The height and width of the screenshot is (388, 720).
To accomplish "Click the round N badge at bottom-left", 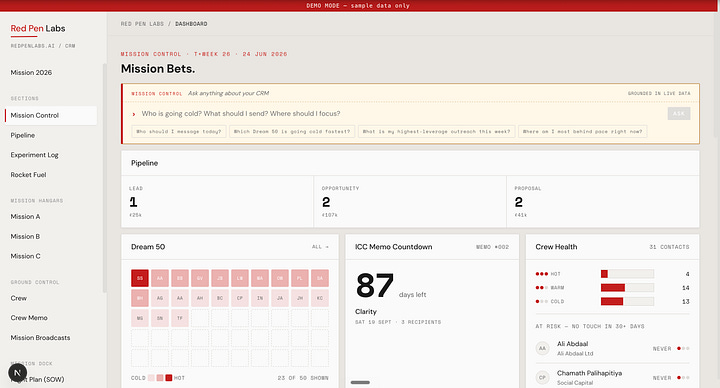I will point(17,372).
